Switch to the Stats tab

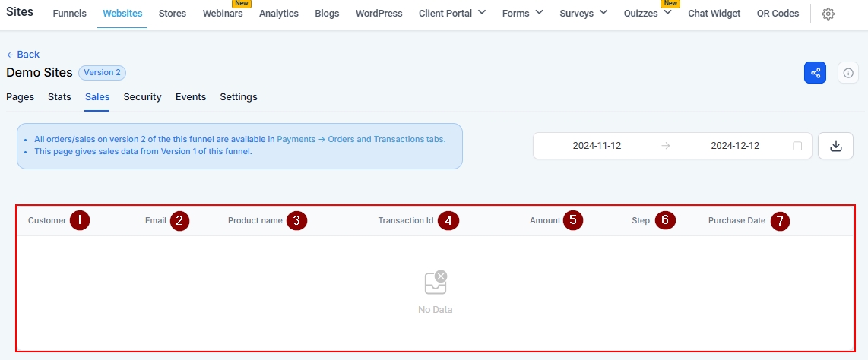point(59,97)
